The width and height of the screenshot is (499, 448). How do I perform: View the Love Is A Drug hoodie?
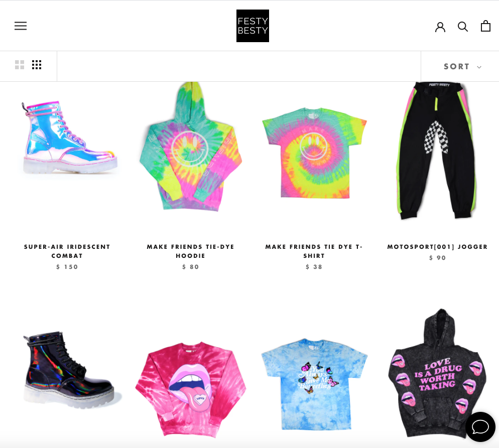tap(438, 373)
